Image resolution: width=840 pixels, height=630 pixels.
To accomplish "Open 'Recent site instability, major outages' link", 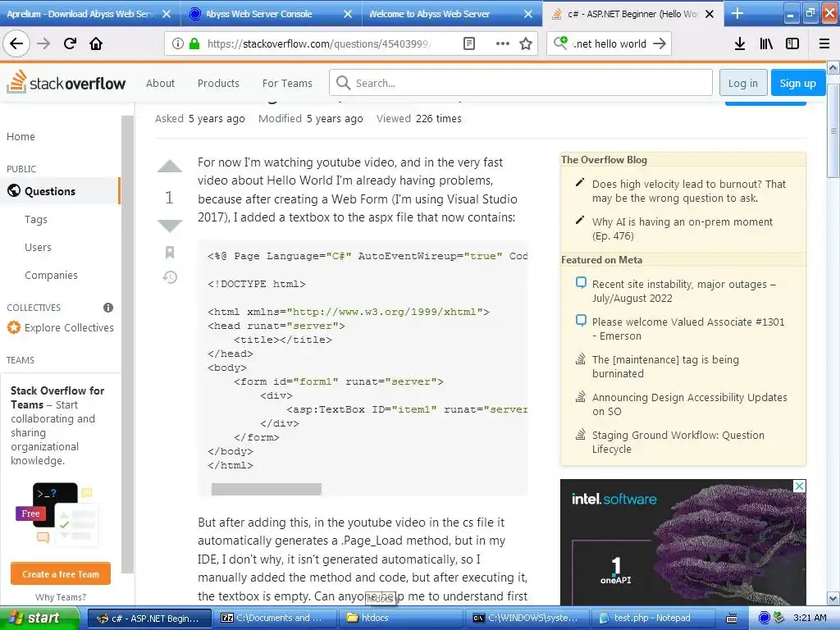I will click(684, 291).
